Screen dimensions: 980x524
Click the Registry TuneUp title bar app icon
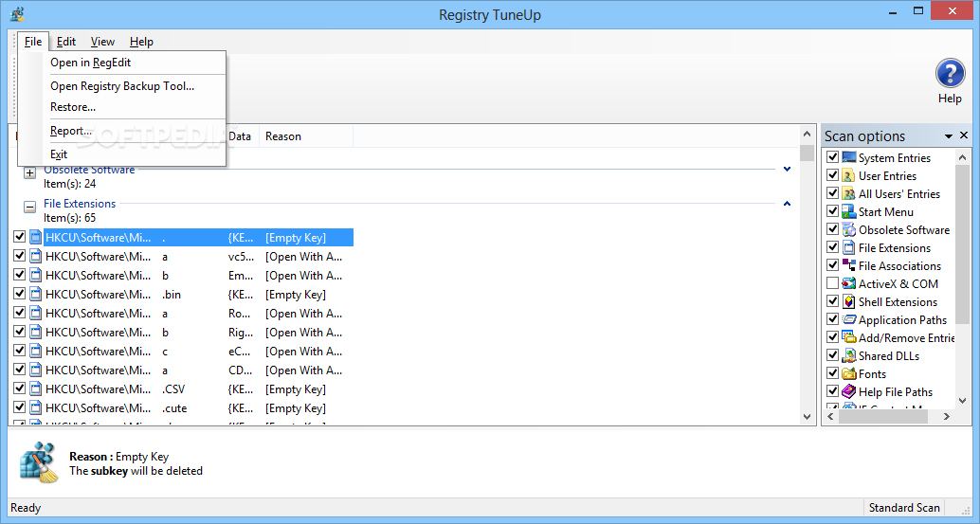click(17, 14)
